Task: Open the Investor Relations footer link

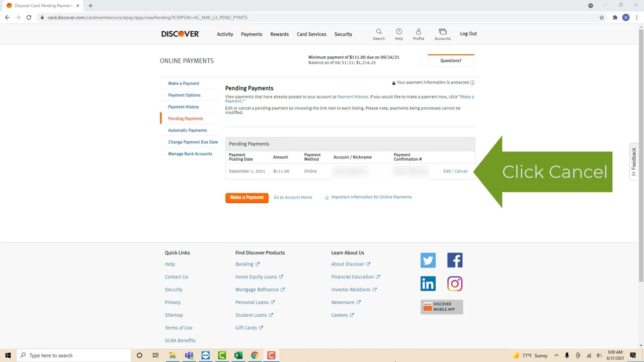Action: [x=354, y=290]
